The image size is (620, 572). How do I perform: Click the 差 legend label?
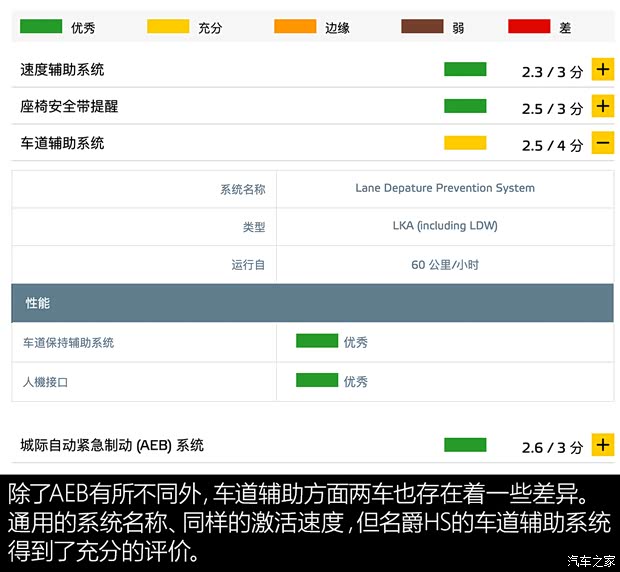click(565, 28)
